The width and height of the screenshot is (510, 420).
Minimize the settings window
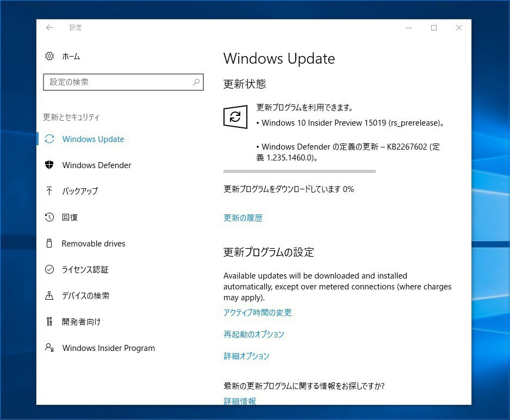(x=409, y=28)
